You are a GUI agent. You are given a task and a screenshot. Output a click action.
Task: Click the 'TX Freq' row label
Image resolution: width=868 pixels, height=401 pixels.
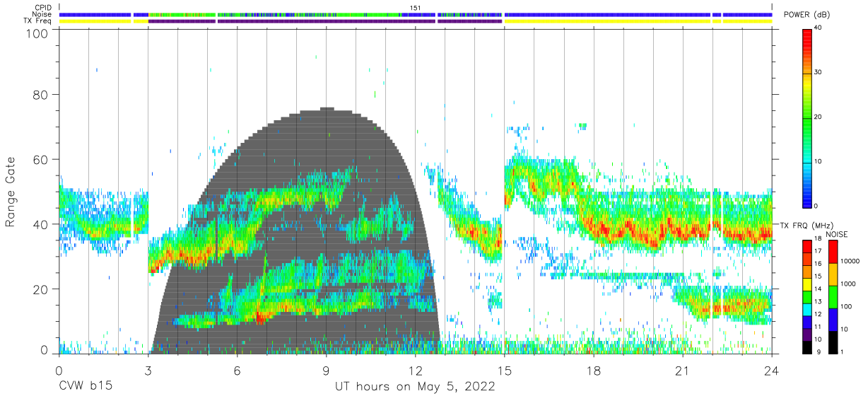coord(38,21)
